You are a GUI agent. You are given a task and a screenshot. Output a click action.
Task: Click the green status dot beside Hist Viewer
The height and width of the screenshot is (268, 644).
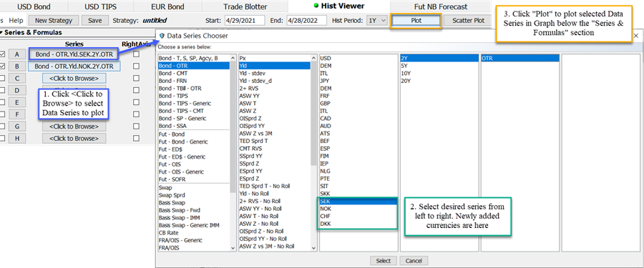click(316, 6)
